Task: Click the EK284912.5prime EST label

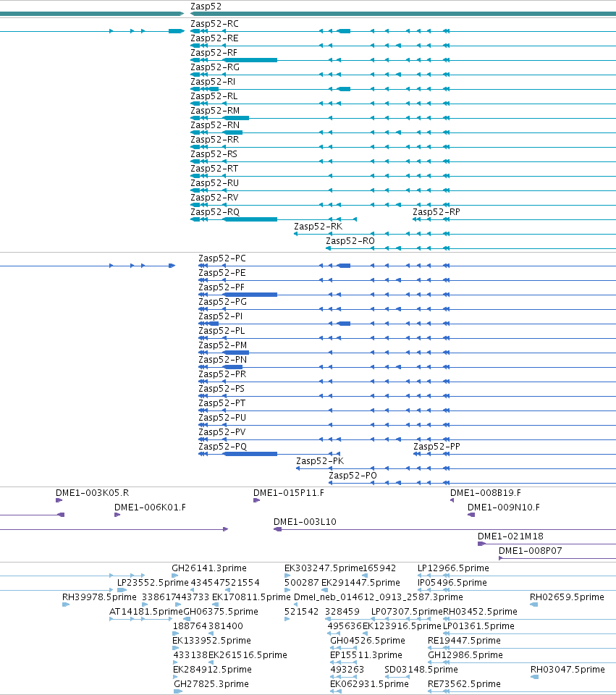Action: coord(212,670)
